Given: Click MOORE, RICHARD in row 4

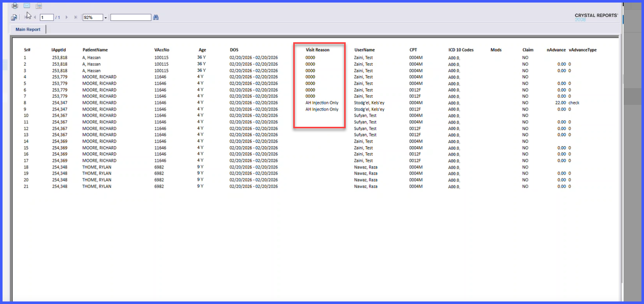Looking at the screenshot, I should coord(99,77).
